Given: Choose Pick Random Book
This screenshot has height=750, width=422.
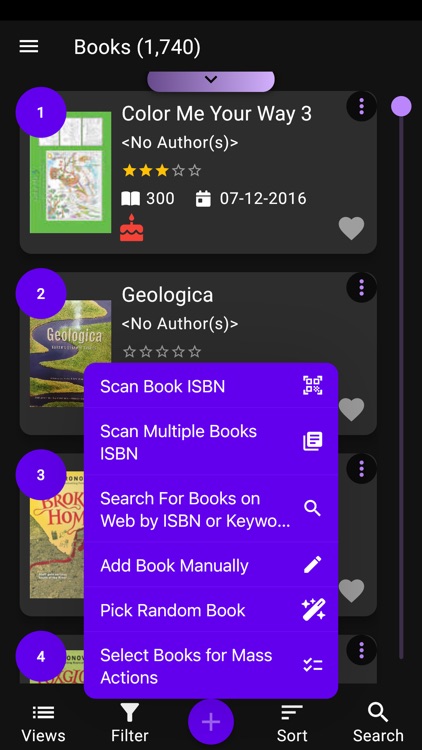Looking at the screenshot, I should 211,610.
